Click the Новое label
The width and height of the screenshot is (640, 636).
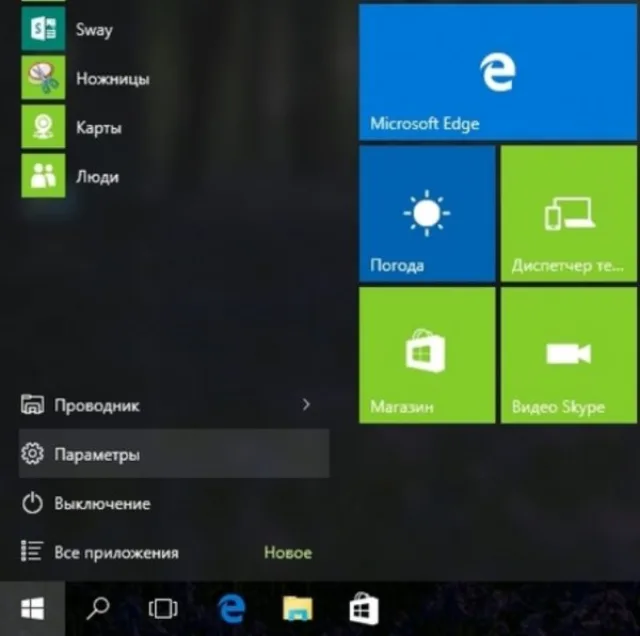(288, 553)
